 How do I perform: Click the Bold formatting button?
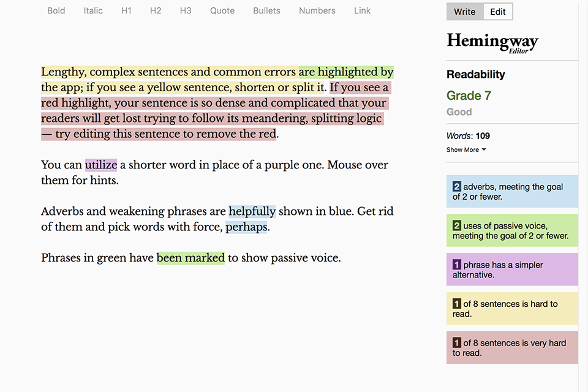point(56,11)
